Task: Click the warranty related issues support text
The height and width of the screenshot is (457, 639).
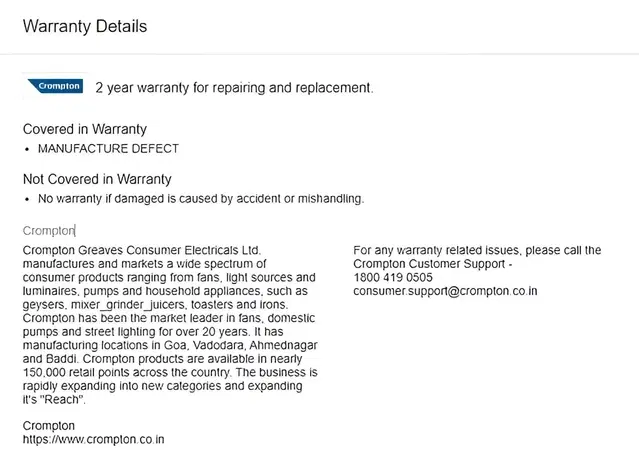Action: coord(477,250)
